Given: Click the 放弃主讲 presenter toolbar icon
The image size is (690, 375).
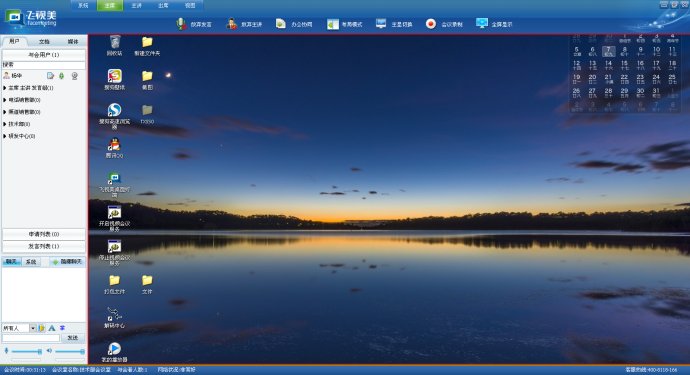Looking at the screenshot, I should click(x=231, y=24).
